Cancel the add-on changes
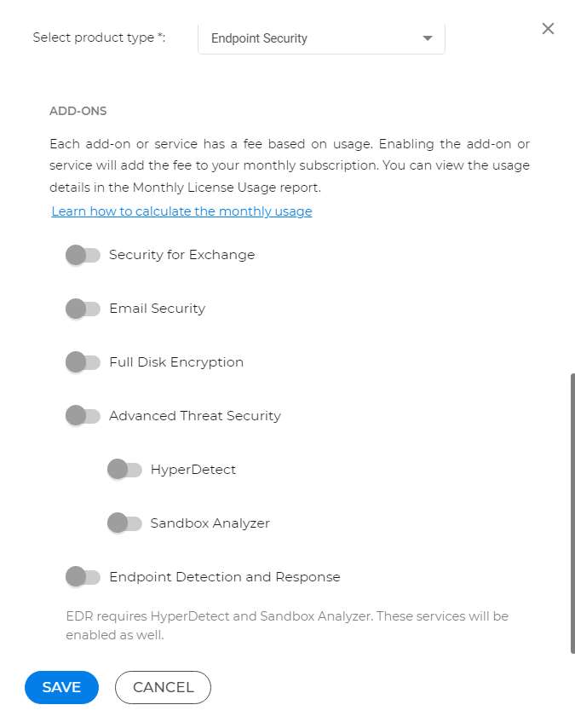 pyautogui.click(x=163, y=687)
